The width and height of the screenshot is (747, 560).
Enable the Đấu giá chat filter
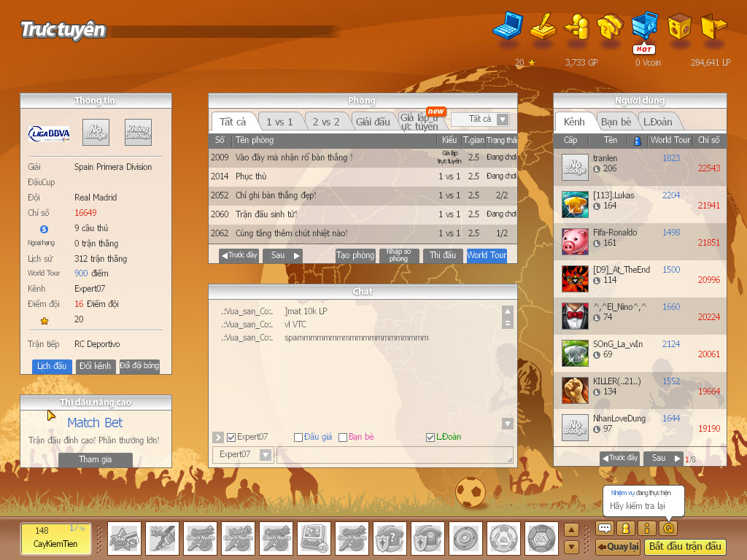tap(297, 437)
